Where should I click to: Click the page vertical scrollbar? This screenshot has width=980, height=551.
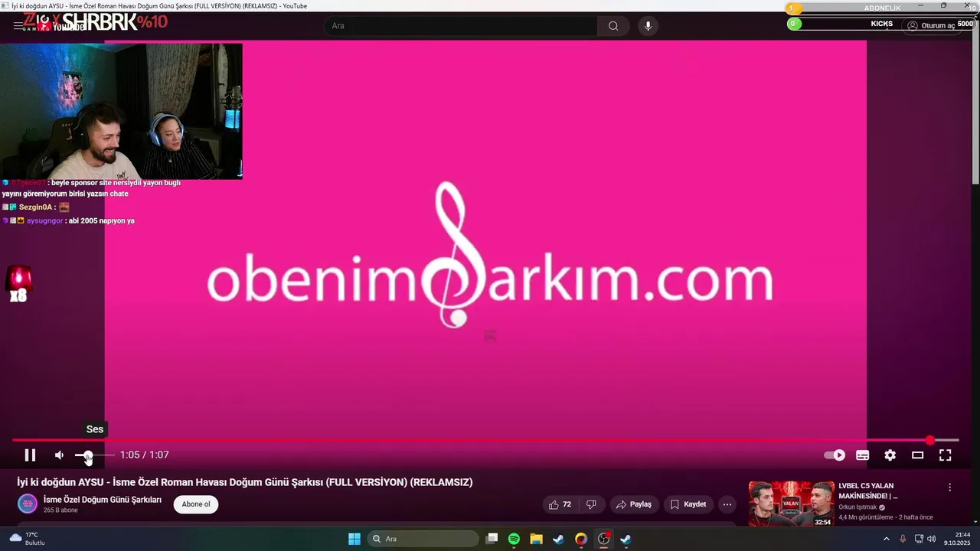point(975,99)
